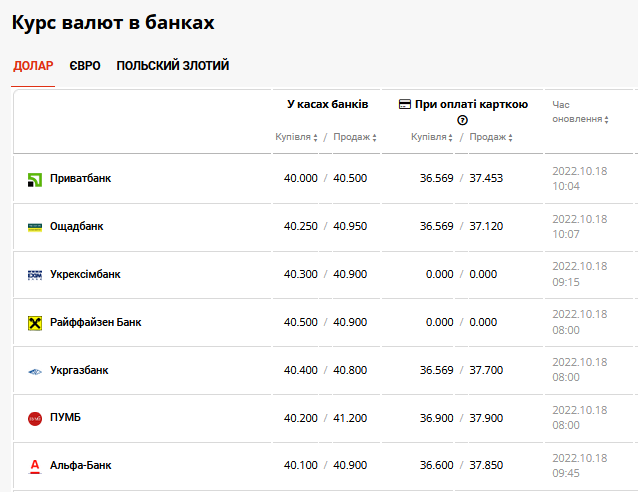Open the Альфа-Банк link

[x=81, y=465]
